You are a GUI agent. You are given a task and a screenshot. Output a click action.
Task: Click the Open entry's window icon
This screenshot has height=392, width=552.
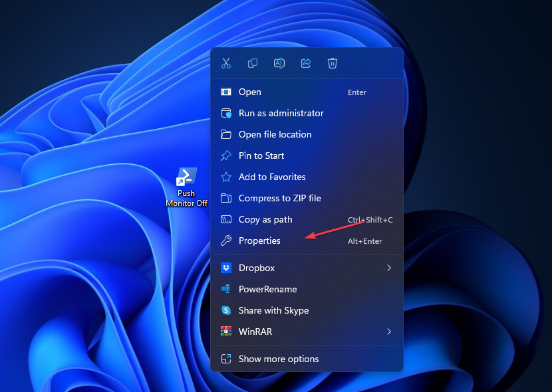226,92
